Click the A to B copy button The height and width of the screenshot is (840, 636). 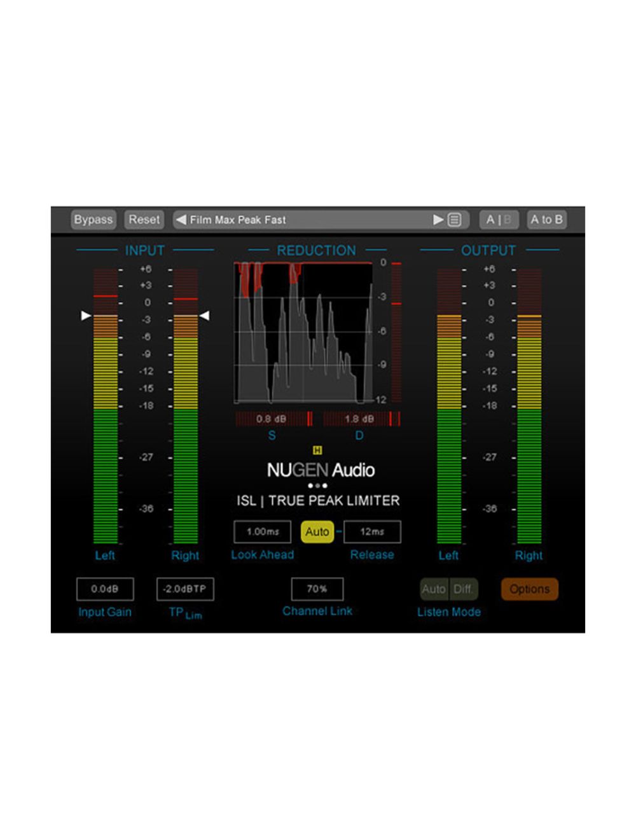546,220
